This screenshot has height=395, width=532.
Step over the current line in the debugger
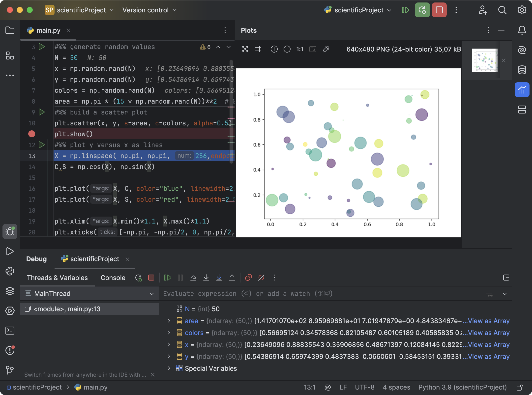(194, 278)
